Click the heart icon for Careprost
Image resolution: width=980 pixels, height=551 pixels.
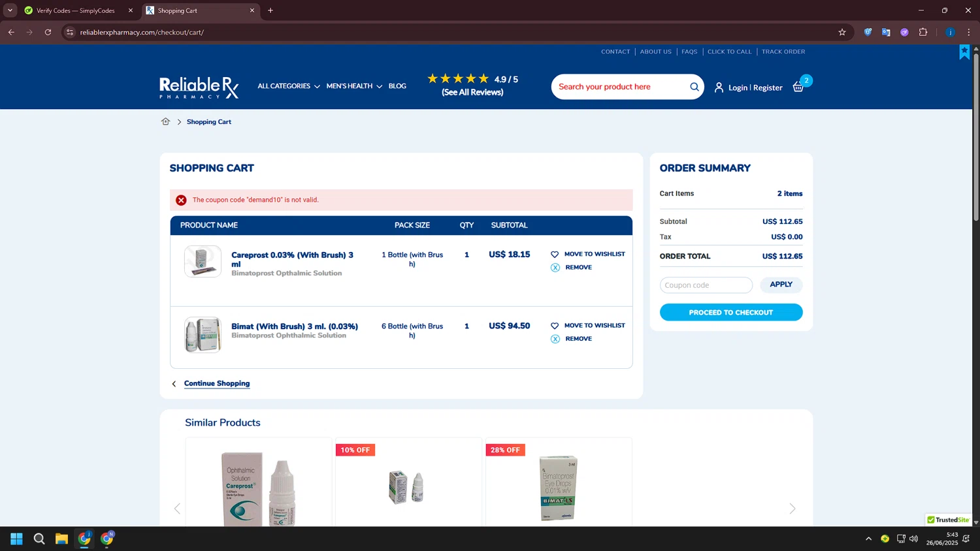tap(555, 255)
